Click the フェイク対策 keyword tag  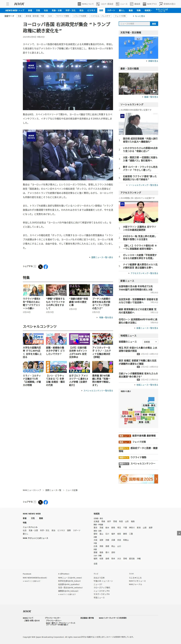coord(120,16)
